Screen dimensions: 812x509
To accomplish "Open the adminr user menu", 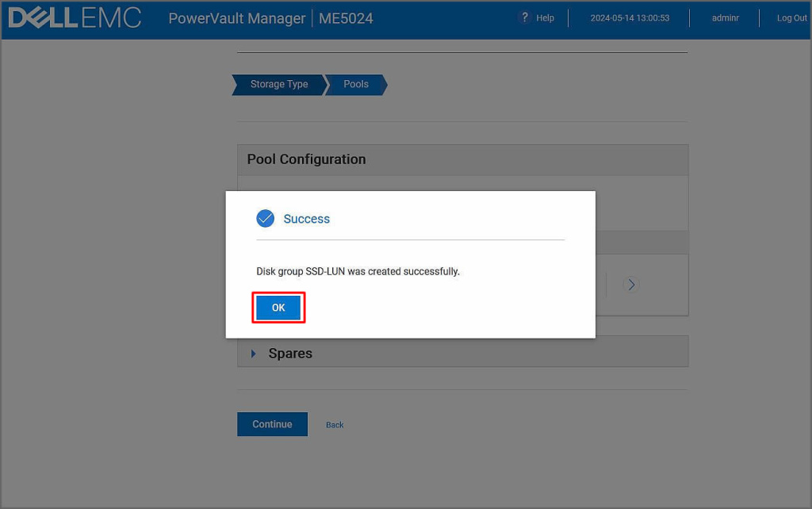I will coord(725,18).
